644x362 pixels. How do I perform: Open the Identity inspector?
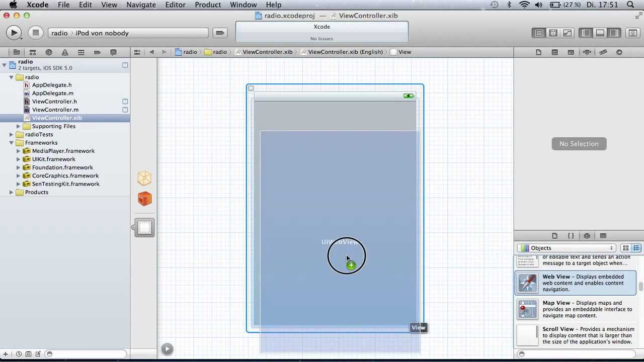[571, 52]
